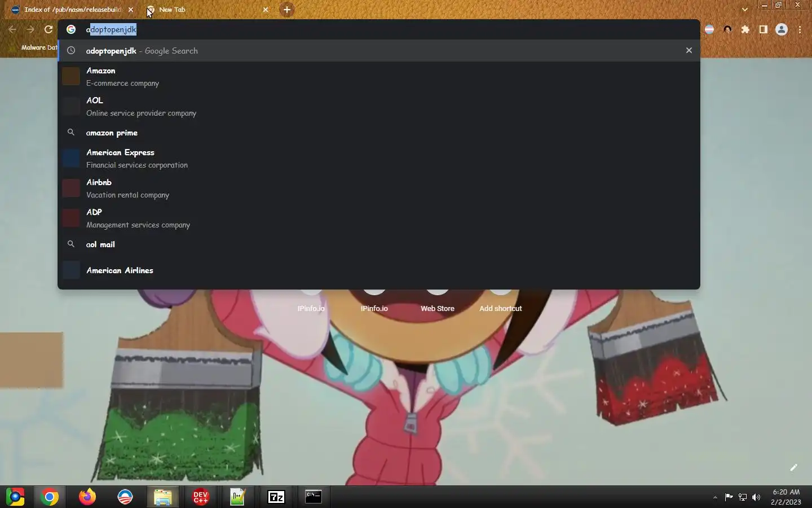Open Google Chrome from the taskbar
Viewport: 812px width, 508px height.
pyautogui.click(x=50, y=497)
